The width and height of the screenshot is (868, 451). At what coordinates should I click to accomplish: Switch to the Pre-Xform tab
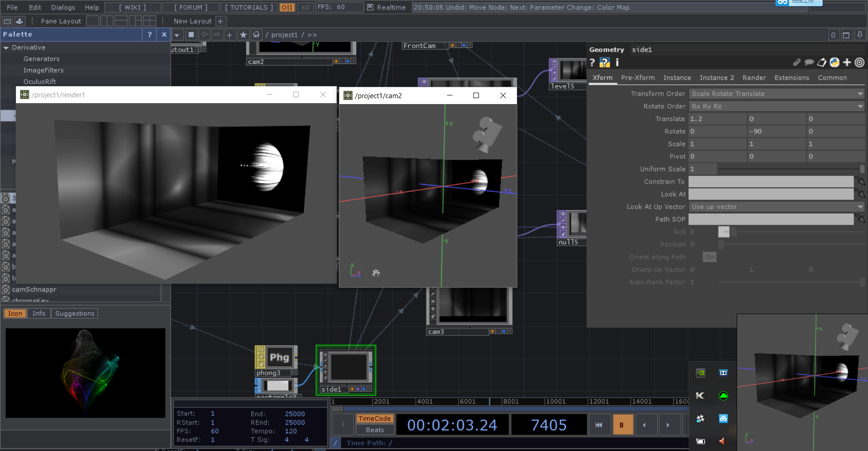(638, 78)
